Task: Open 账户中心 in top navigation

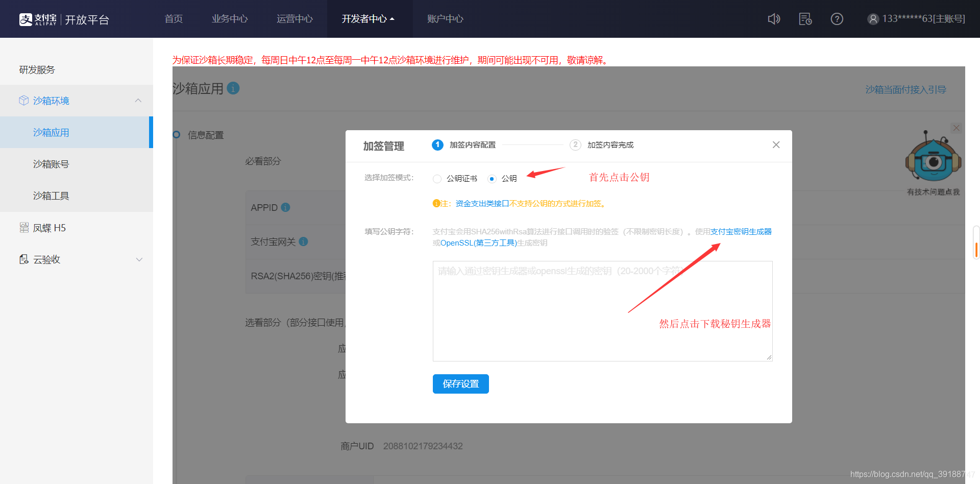Action: [x=445, y=19]
